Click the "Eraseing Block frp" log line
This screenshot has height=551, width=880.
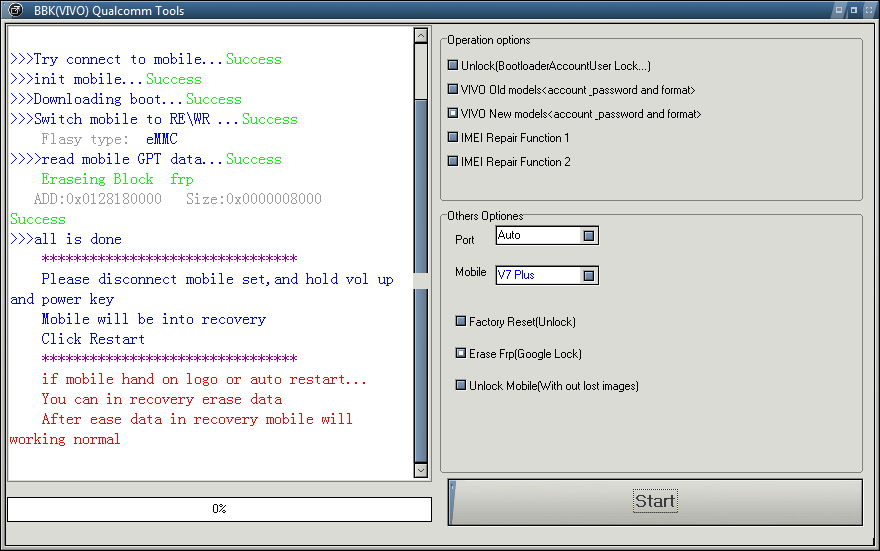(117, 180)
